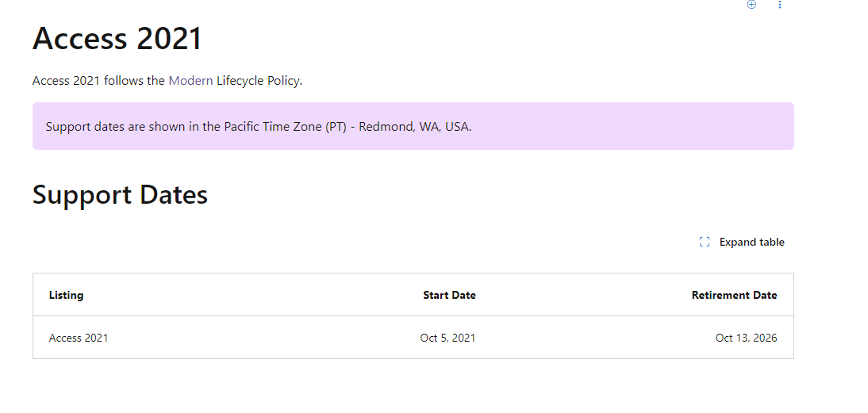
Task: Click the Access 2021 page title heading
Action: tap(117, 38)
